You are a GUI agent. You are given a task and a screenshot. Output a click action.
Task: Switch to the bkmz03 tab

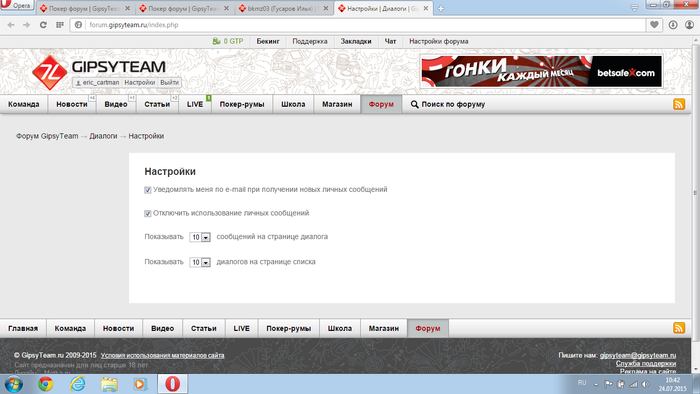coord(283,8)
